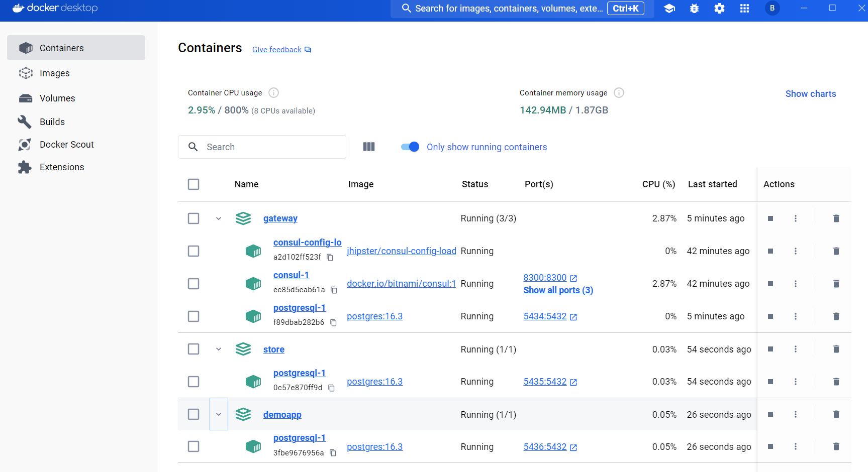The height and width of the screenshot is (472, 868).
Task: Open more actions for gateway stack
Action: click(795, 218)
